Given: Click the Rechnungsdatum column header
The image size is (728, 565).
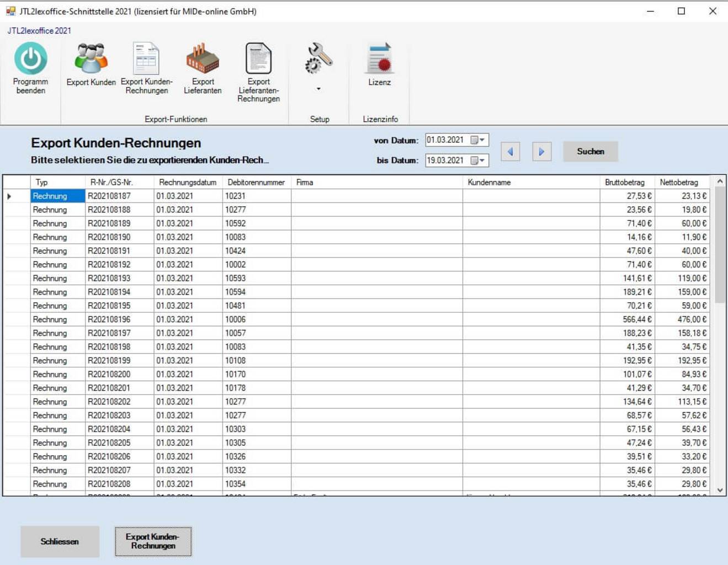Looking at the screenshot, I should tap(188, 182).
